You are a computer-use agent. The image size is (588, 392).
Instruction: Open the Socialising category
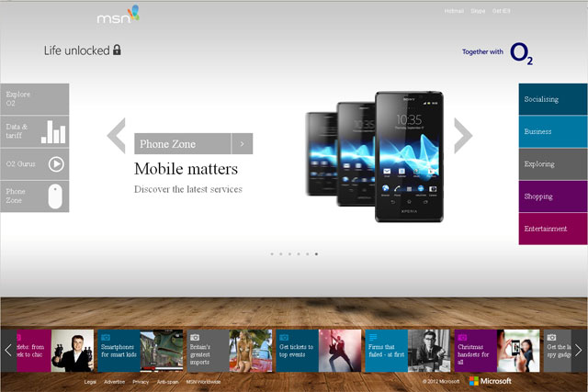[553, 99]
